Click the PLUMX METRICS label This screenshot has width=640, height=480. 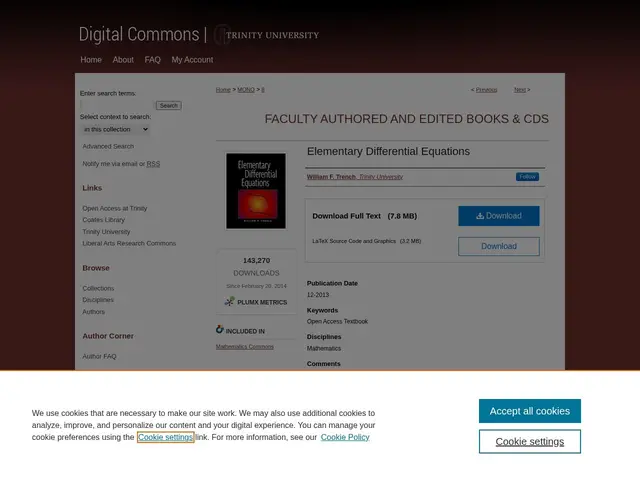[262, 302]
